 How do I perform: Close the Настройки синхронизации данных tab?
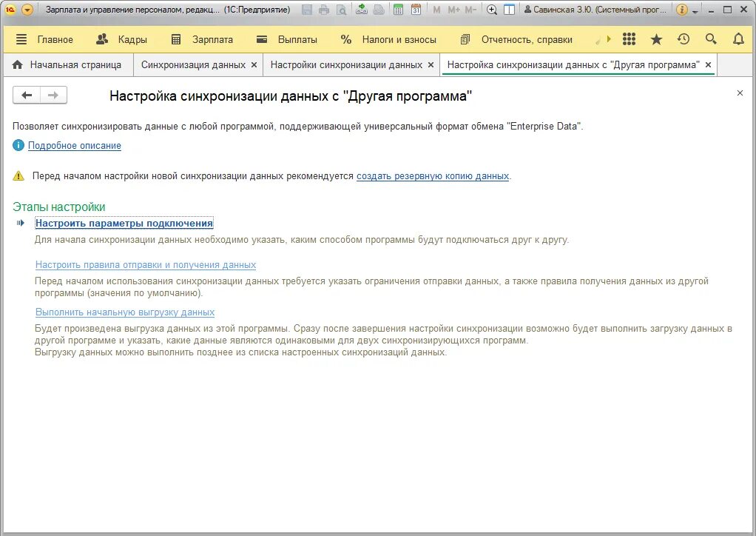point(431,65)
